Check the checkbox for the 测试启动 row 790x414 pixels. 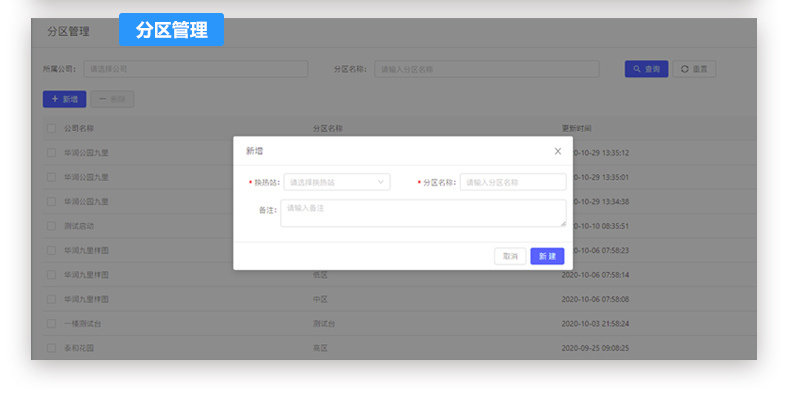(x=51, y=225)
